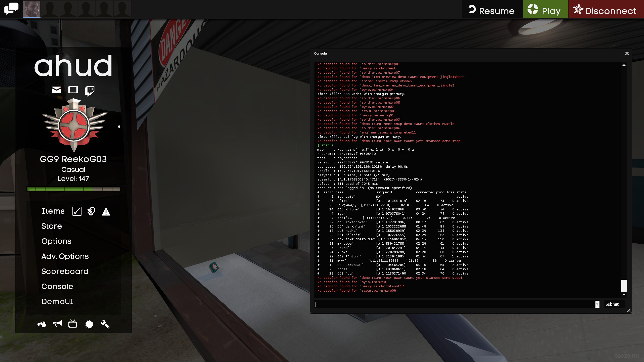Click the warning triangle icon next to Items

[x=106, y=212]
